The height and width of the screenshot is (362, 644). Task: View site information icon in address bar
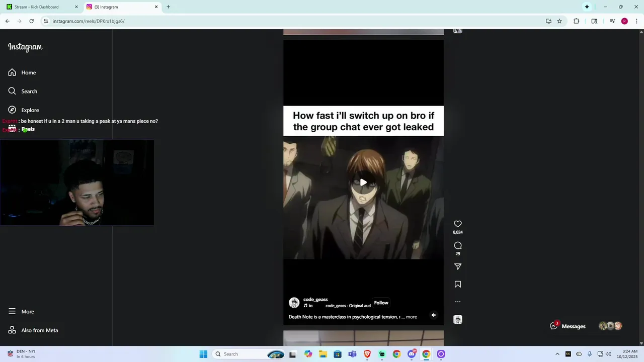46,21
